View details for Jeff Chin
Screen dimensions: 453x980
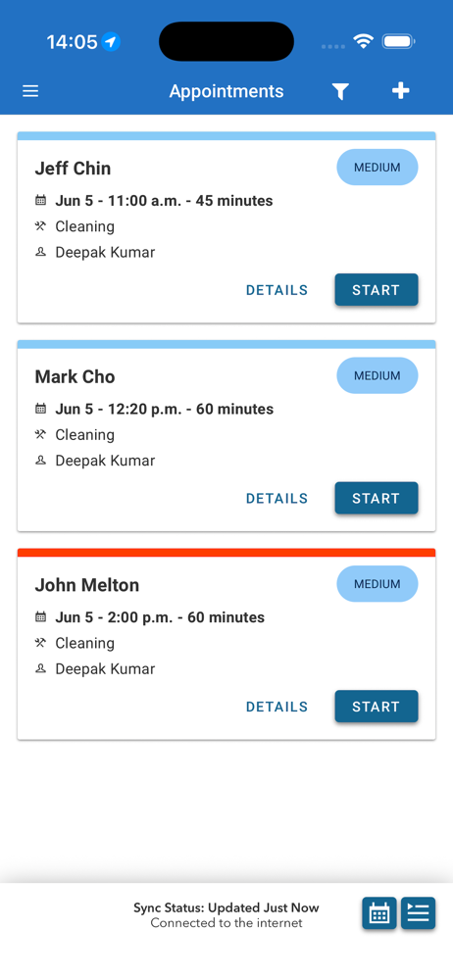pyautogui.click(x=277, y=290)
